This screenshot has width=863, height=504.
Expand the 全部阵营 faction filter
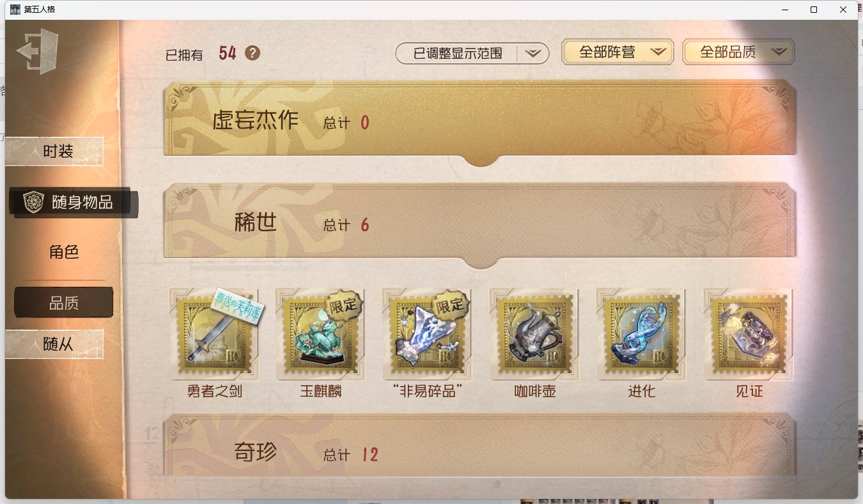(618, 52)
